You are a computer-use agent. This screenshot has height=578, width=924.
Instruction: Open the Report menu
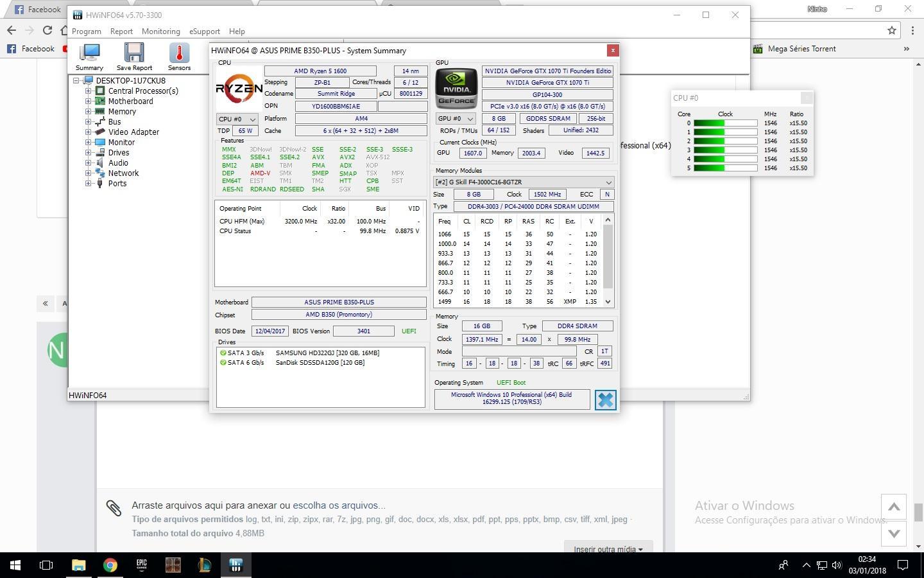[x=121, y=31]
